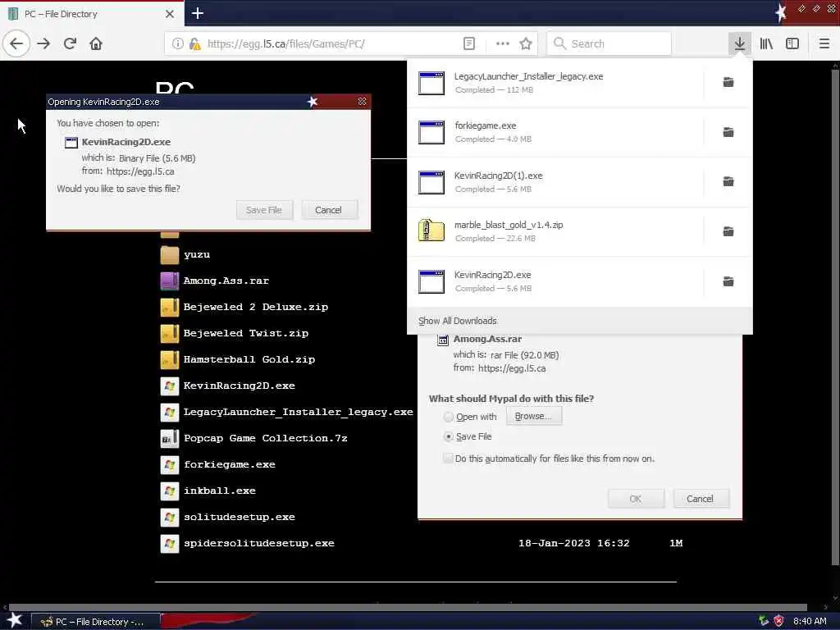Select the Open with radio option
Image resolution: width=840 pixels, height=630 pixels.
coord(449,417)
